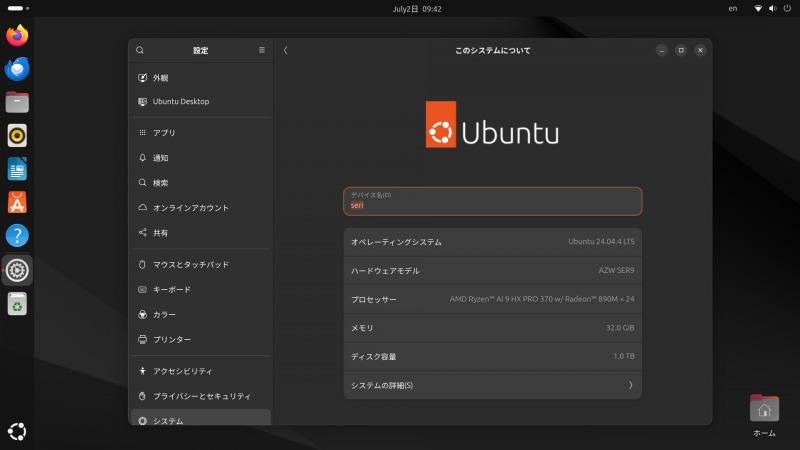Select 通知 in the settings sidebar
The height and width of the screenshot is (450, 800).
(x=201, y=158)
